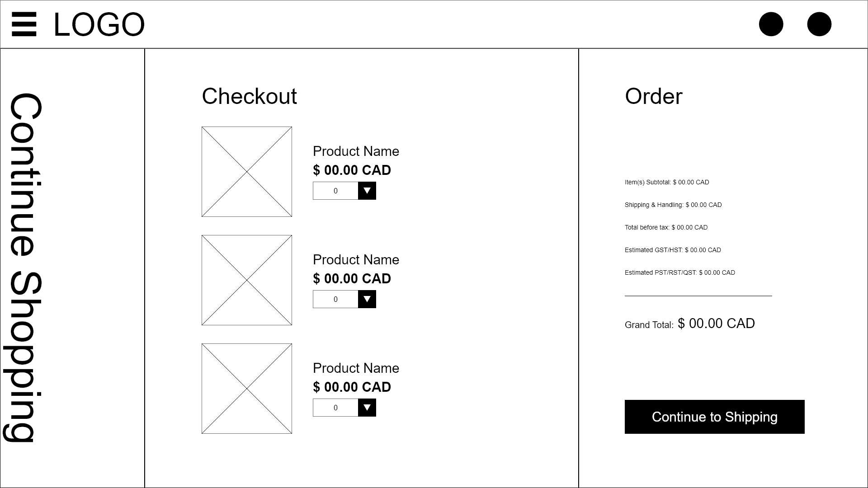Select the third product image placeholder
This screenshot has width=868, height=488.
pos(247,389)
